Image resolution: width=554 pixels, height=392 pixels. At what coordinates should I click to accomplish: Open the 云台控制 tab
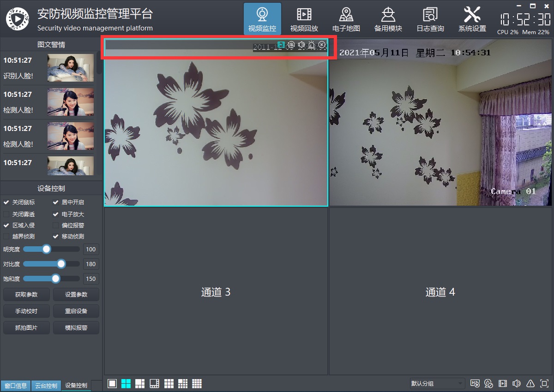pyautogui.click(x=46, y=386)
